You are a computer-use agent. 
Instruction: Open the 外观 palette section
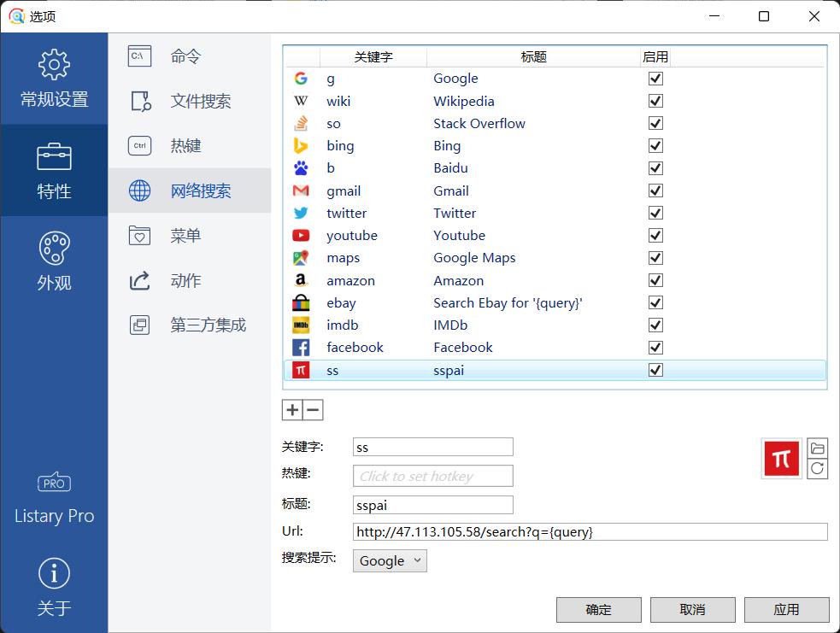pyautogui.click(x=54, y=262)
